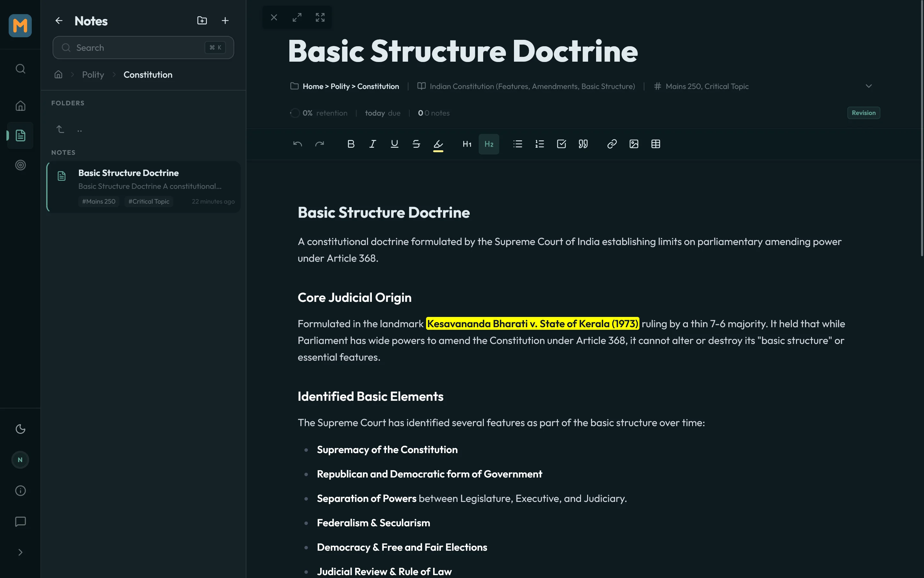Insert a bulleted list
Viewport: 924px width, 578px height.
click(x=518, y=144)
